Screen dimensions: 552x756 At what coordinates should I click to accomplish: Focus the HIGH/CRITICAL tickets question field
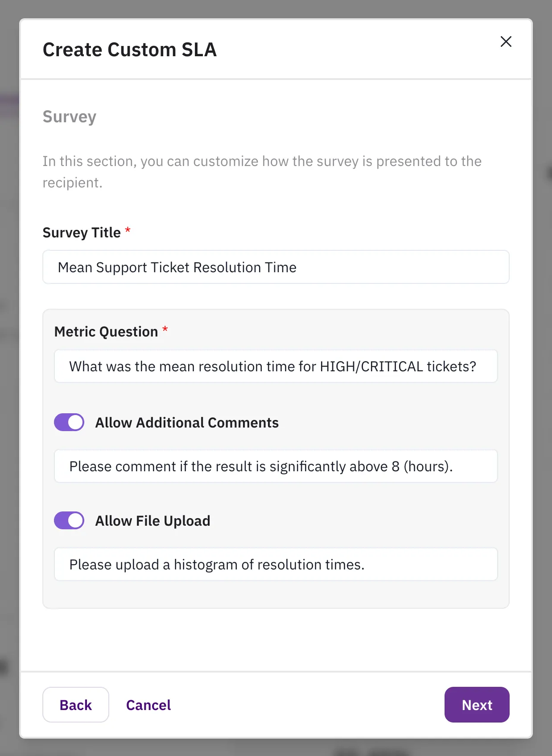[276, 366]
